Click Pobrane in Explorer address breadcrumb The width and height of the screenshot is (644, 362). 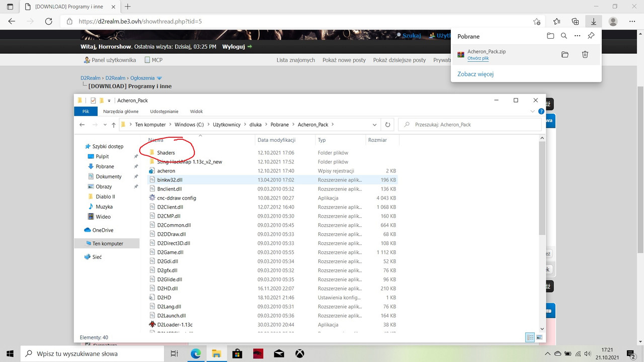(x=280, y=125)
